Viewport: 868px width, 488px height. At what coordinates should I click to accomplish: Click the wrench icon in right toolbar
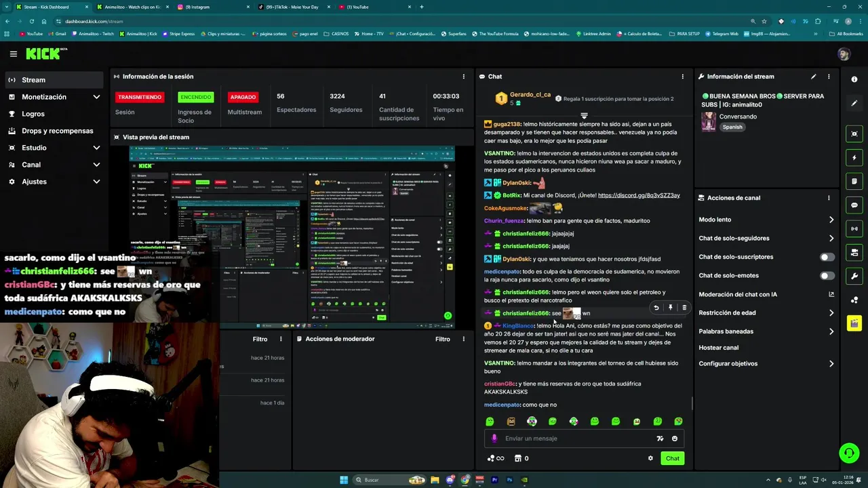pyautogui.click(x=854, y=276)
